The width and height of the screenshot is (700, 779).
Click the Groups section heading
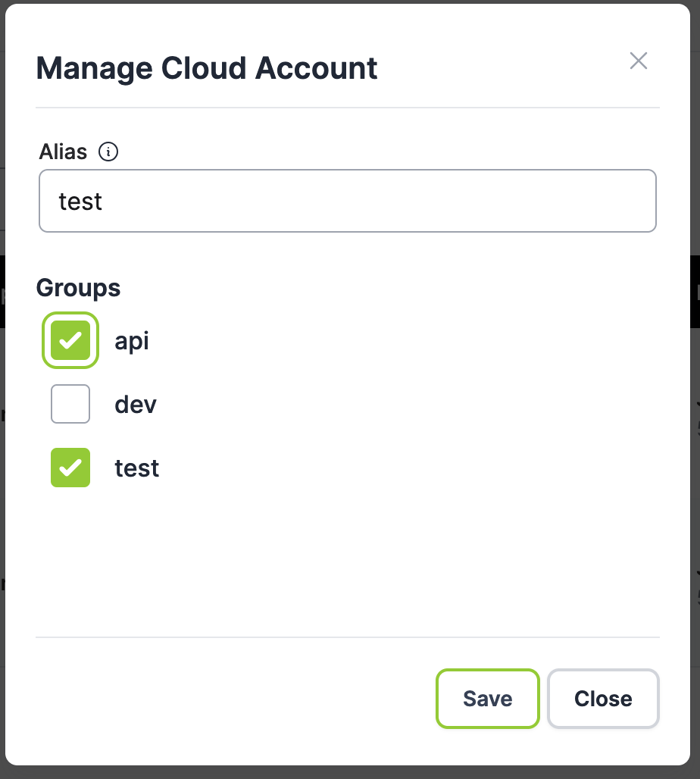78,288
